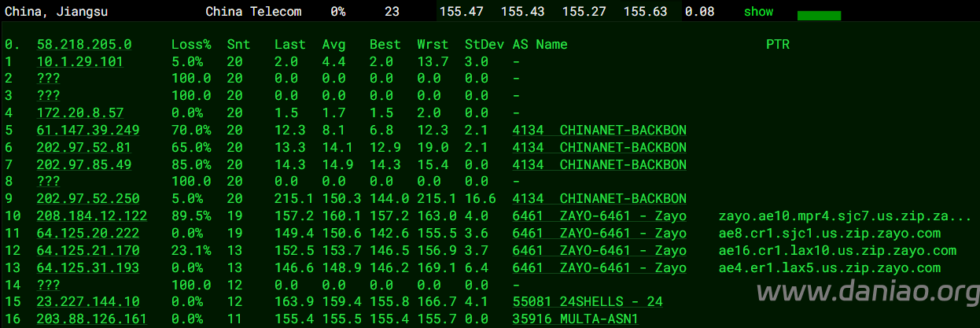Click the green 'show' link
The width and height of the screenshot is (980, 328).
758,12
